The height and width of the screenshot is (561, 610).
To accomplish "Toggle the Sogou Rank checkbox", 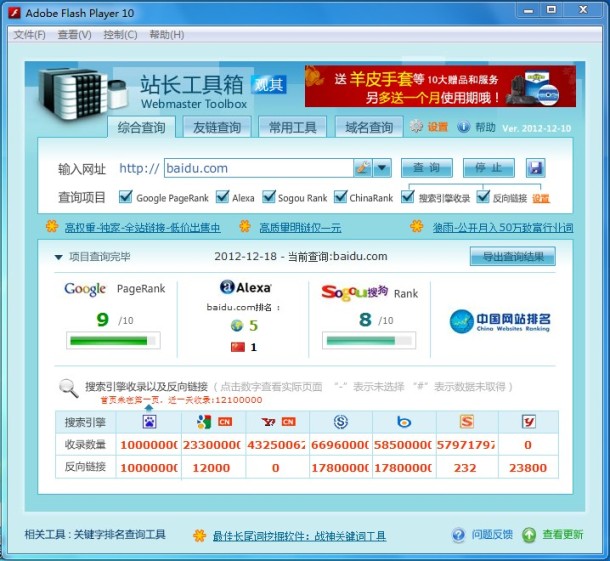I will click(x=268, y=197).
